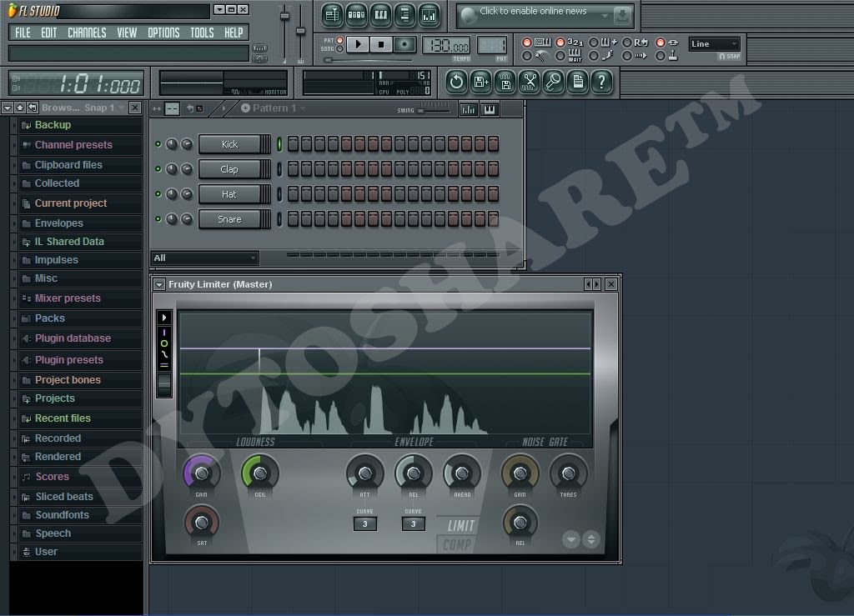
Task: Click the CEIL knob in Fruity Limiter
Action: point(260,473)
